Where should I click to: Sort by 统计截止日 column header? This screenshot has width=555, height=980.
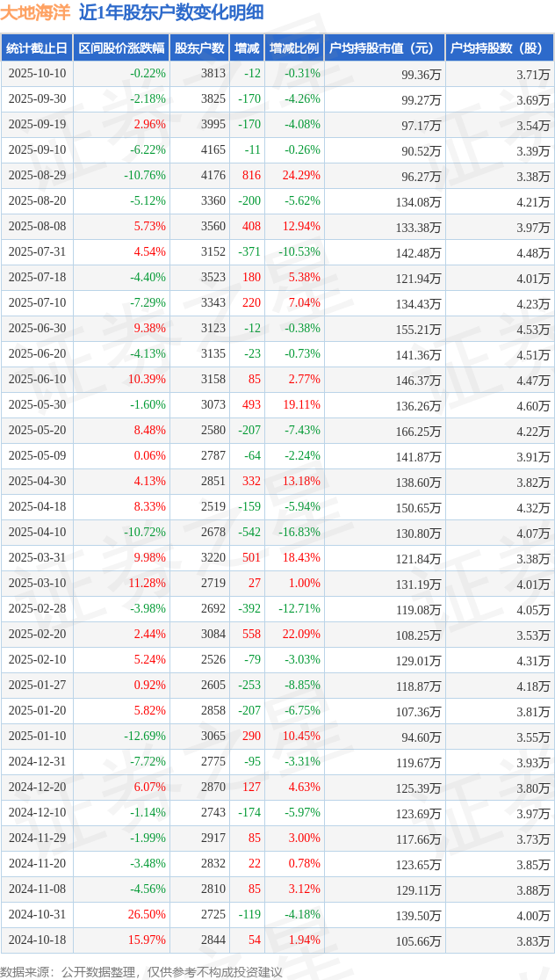pos(37,48)
